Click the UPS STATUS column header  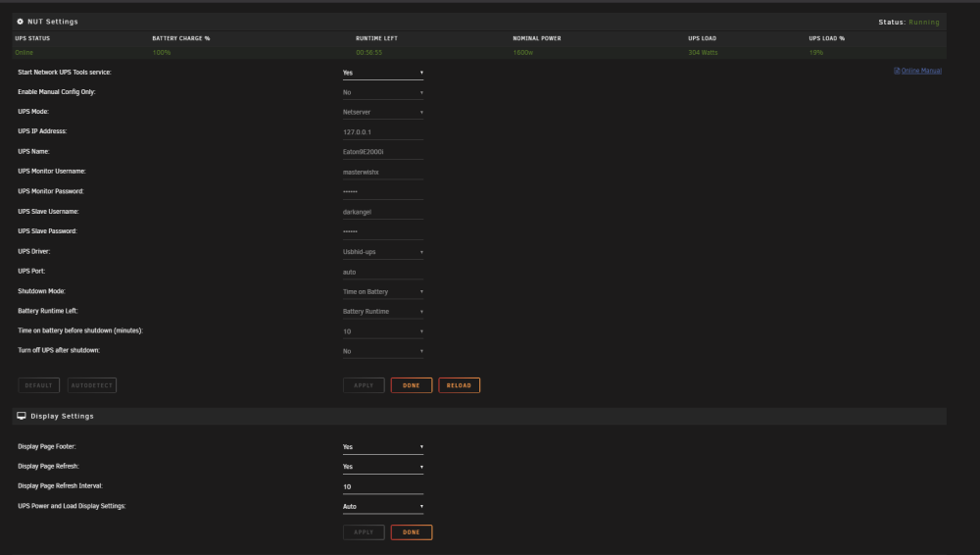pos(32,38)
